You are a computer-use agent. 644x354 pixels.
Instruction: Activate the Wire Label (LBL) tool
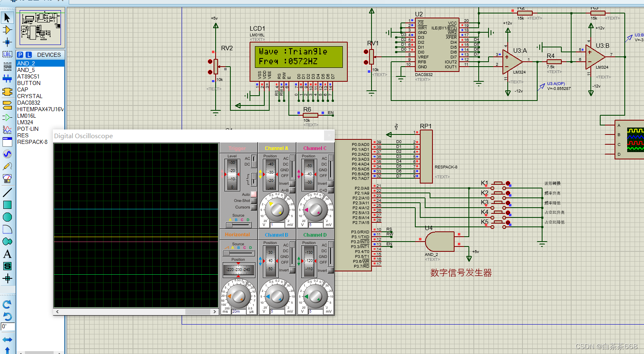[x=7, y=54]
